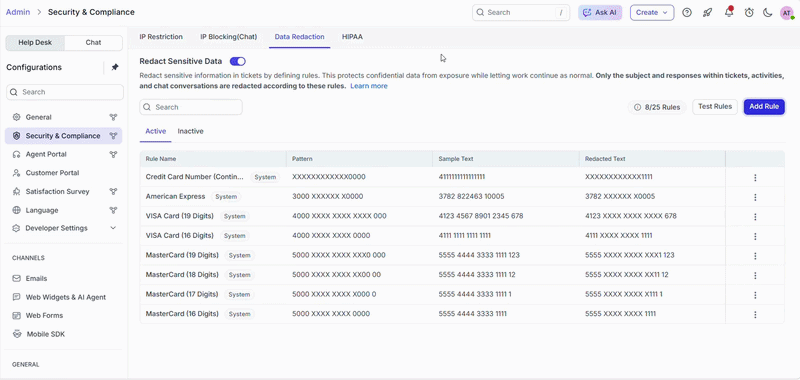Click the Mobile SDK icon
800x380 pixels.
pyautogui.click(x=17, y=334)
